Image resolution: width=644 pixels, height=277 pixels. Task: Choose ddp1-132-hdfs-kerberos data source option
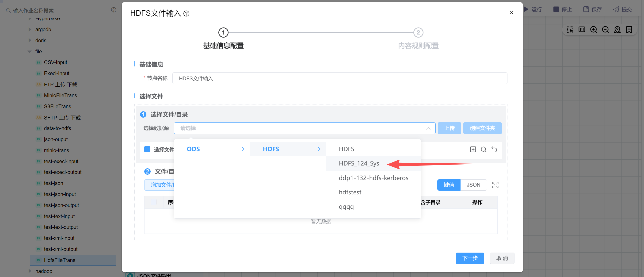373,178
